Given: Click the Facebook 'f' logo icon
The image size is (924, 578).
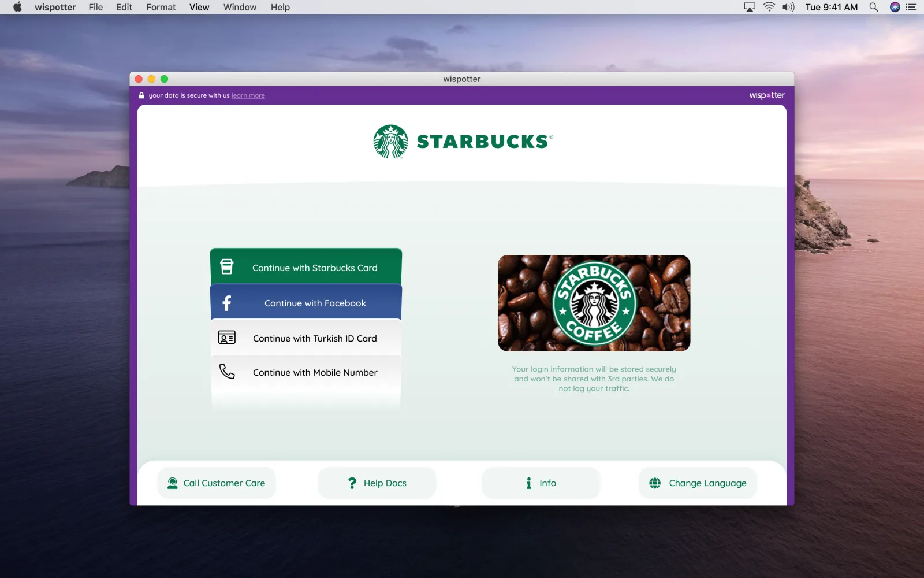Looking at the screenshot, I should 227,303.
